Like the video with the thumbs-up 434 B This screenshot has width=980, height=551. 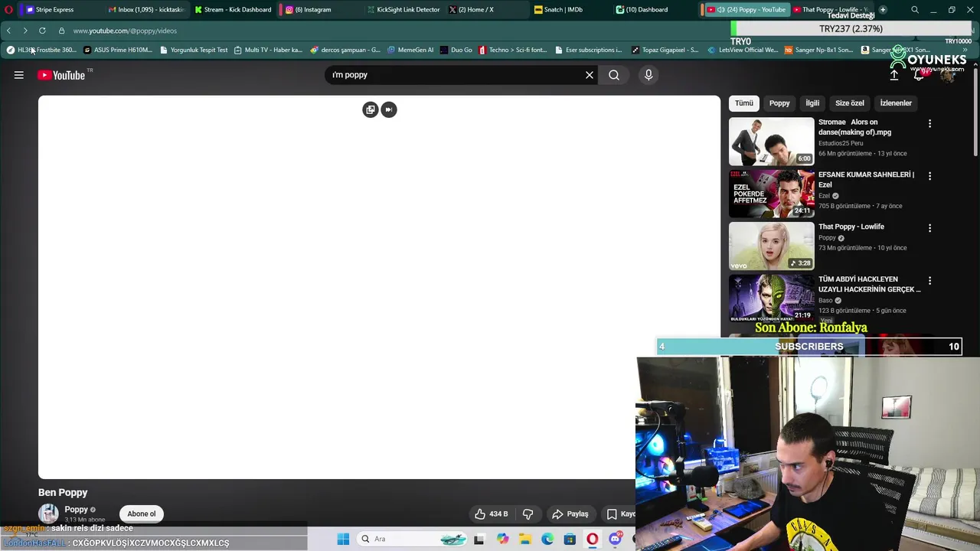click(x=492, y=514)
